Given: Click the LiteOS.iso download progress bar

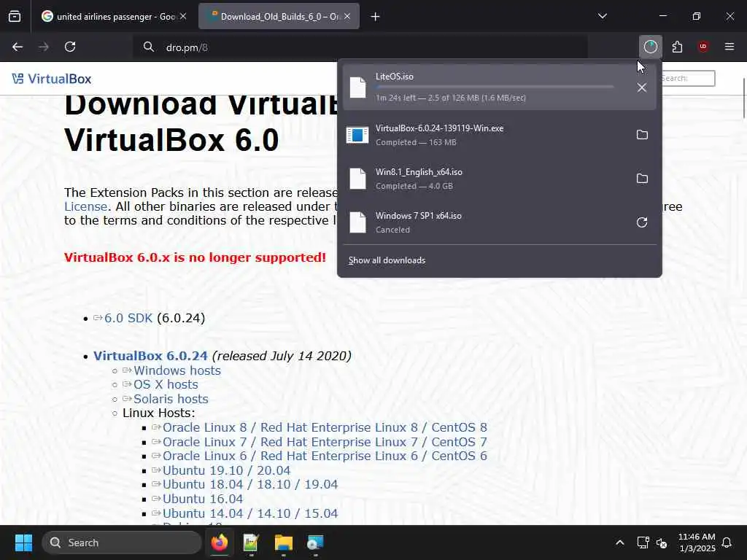Looking at the screenshot, I should [495, 87].
